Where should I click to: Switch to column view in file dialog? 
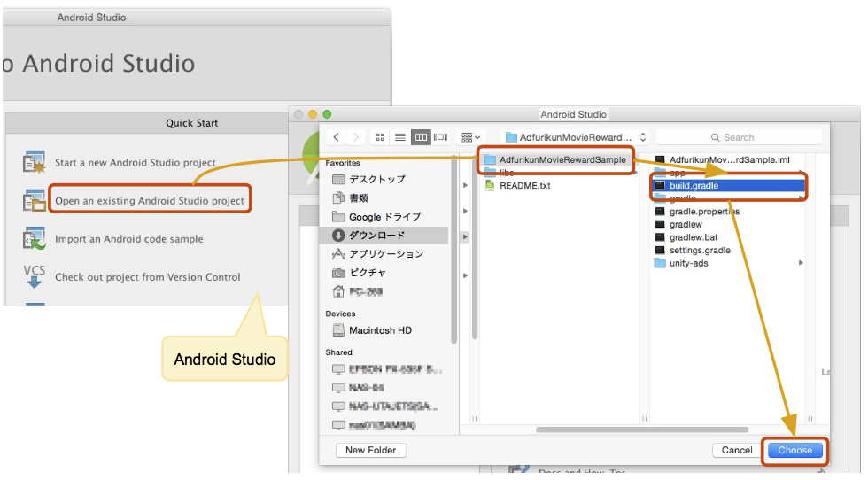point(421,136)
